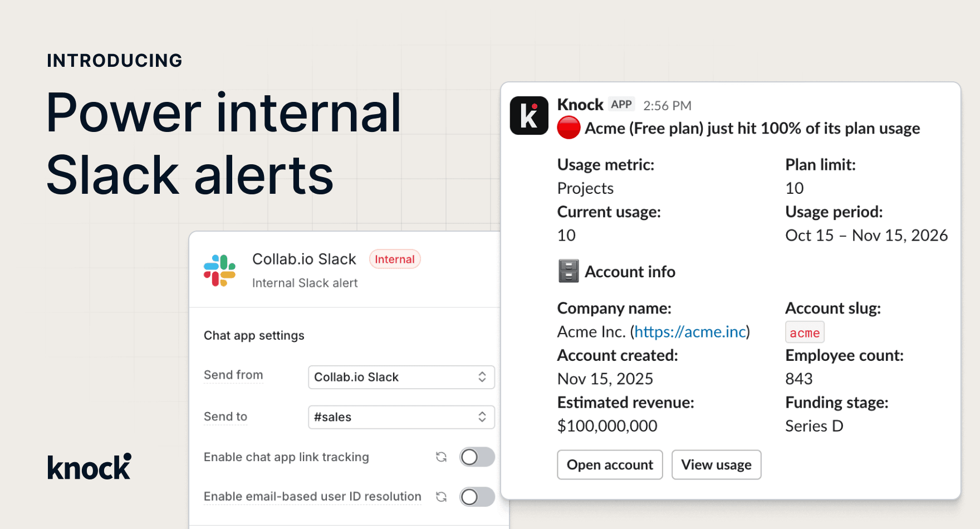
Task: Click the Current usage label
Action: (x=609, y=212)
